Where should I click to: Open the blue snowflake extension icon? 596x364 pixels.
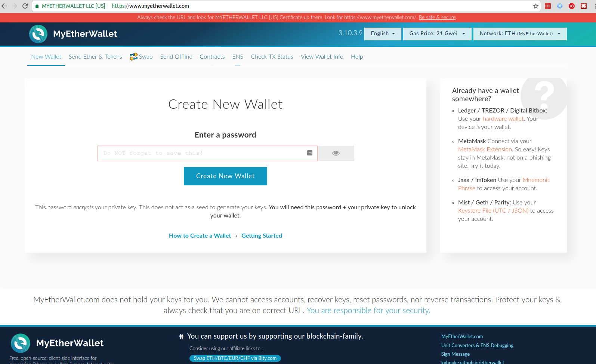pos(560,6)
